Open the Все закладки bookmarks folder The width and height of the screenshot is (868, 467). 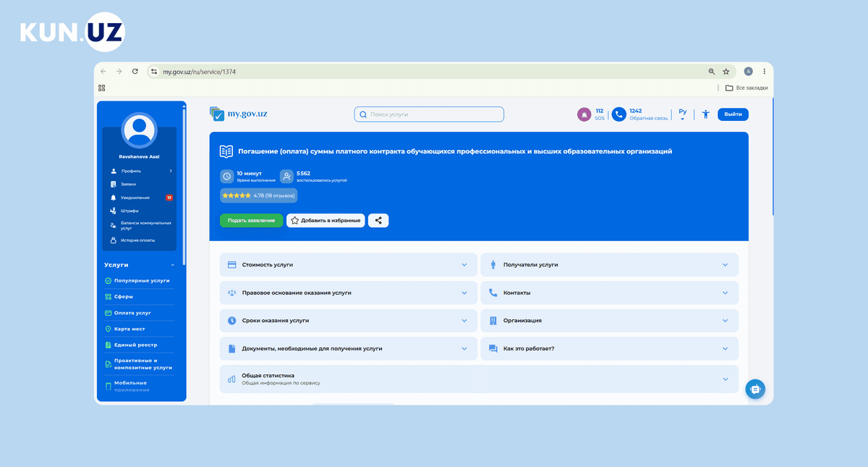(747, 88)
